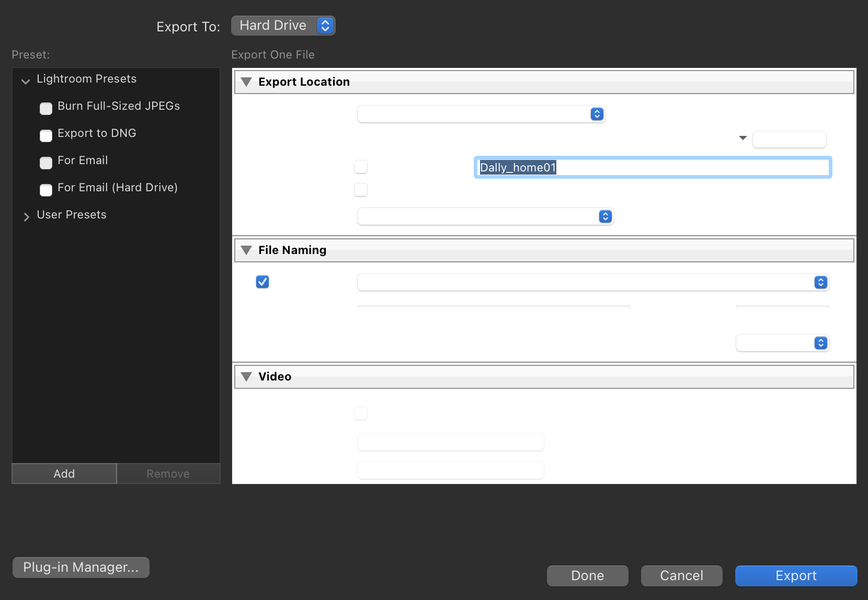Tick the For Email (Hard Drive) checkbox
The width and height of the screenshot is (868, 600).
pos(46,190)
